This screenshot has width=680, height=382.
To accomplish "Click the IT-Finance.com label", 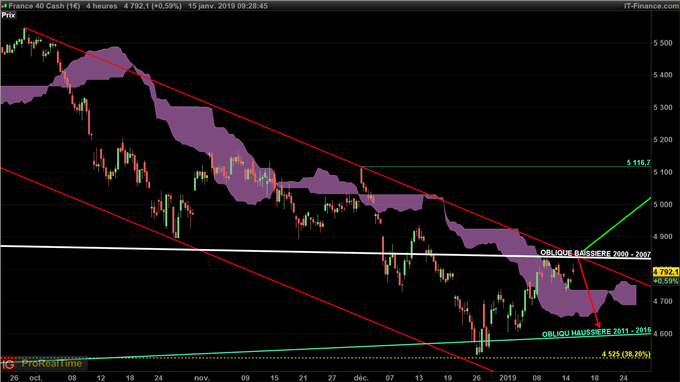I will pyautogui.click(x=652, y=6).
